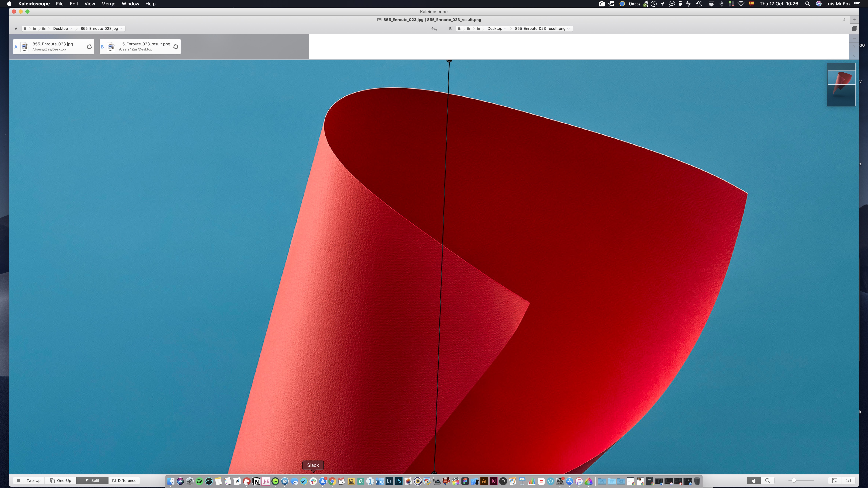Viewport: 868px width, 488px height.
Task: Open Photoshop from the Dock
Action: 399,481
